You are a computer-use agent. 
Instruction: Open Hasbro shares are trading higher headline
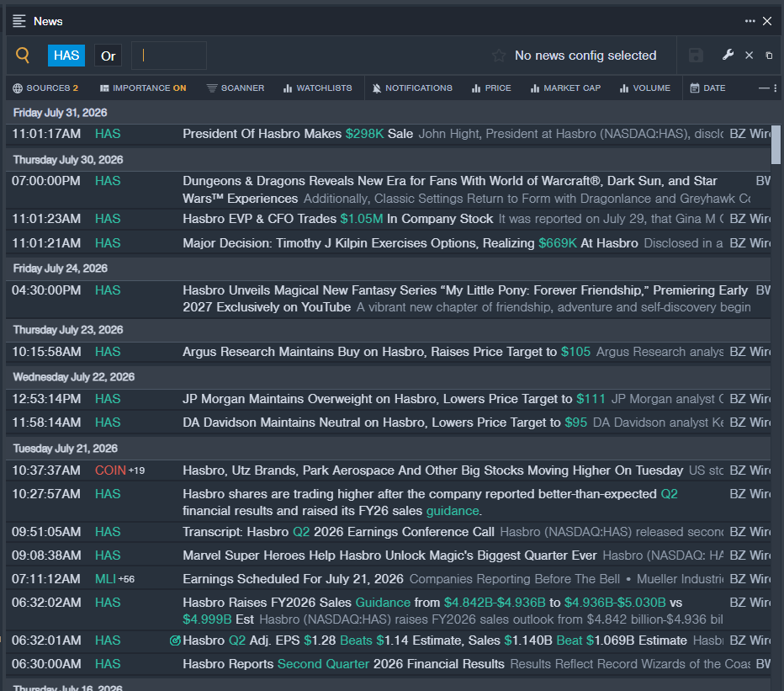(430, 502)
